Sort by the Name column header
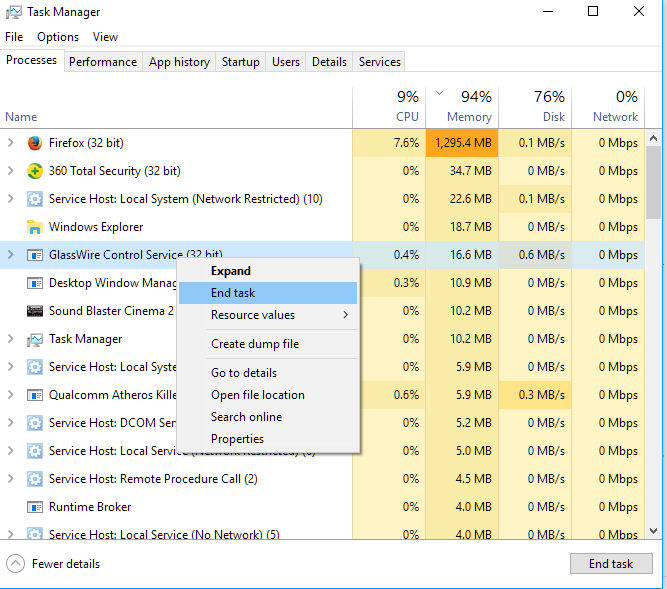Image resolution: width=667 pixels, height=589 pixels. 176,107
